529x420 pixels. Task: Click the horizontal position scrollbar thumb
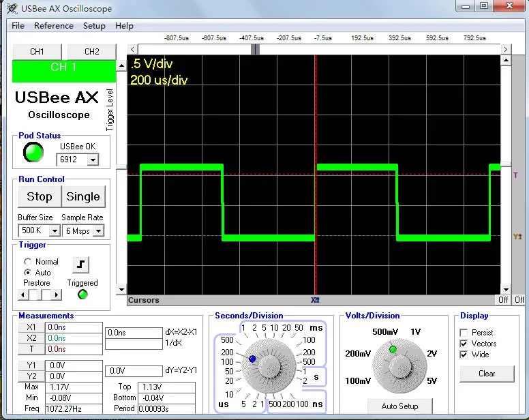tap(256, 49)
